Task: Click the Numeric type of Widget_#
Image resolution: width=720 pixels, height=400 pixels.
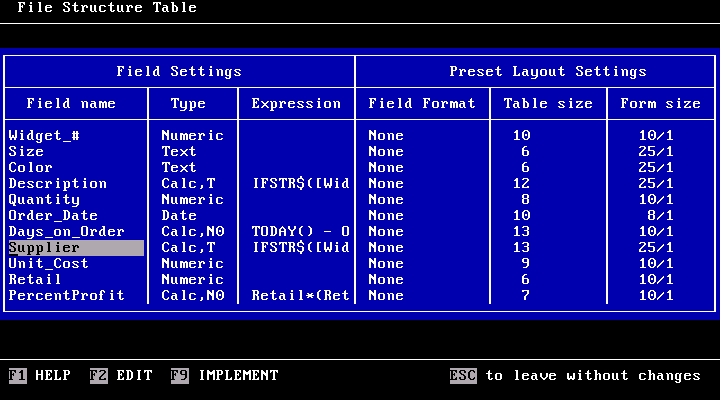Action: click(192, 135)
